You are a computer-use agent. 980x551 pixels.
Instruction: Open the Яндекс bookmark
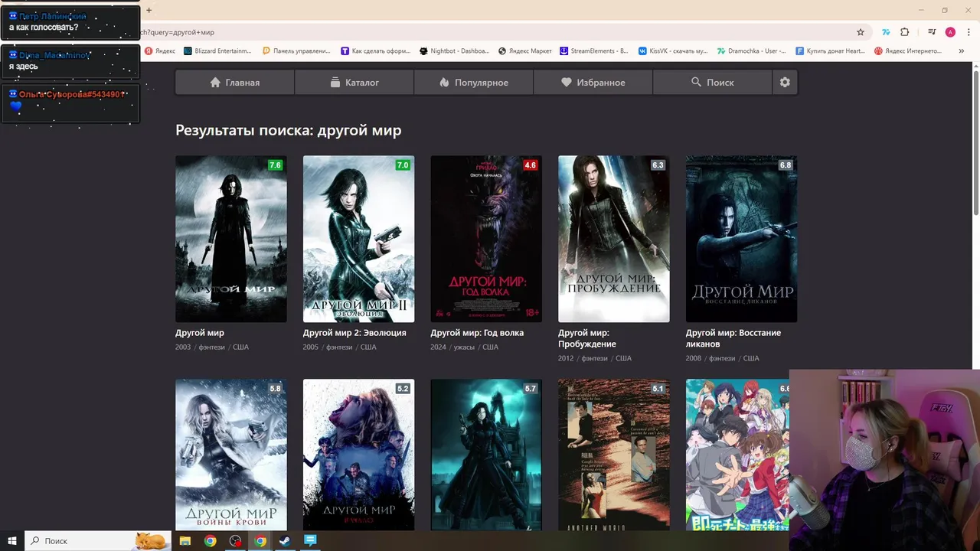pos(160,51)
